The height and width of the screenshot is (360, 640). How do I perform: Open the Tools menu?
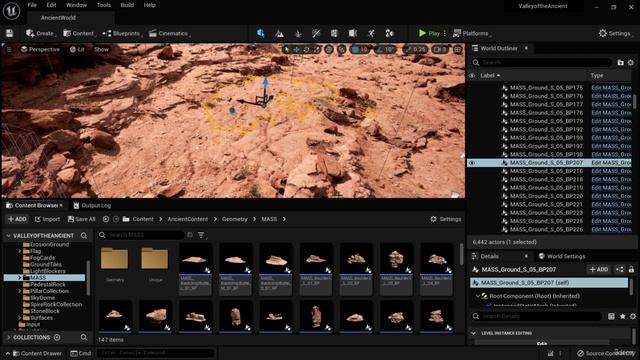coord(104,5)
